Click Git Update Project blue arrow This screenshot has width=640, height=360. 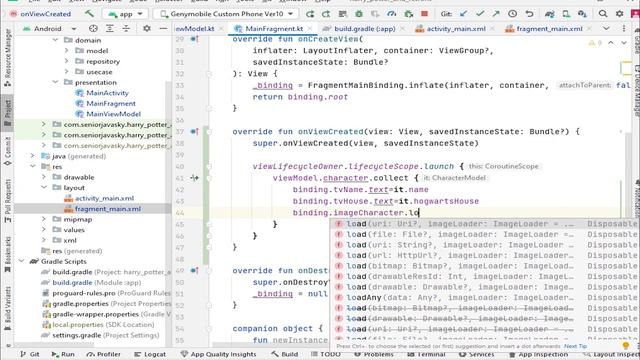(x=463, y=14)
